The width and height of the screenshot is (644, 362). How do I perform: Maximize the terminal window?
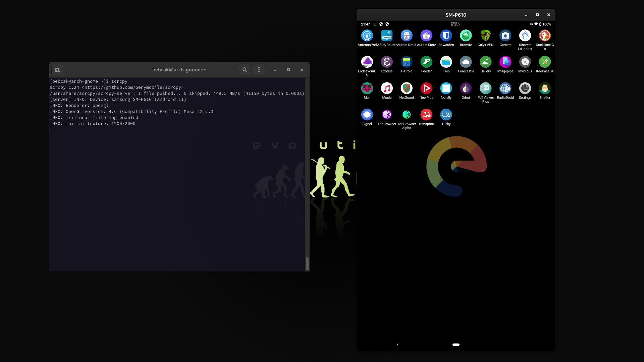click(x=288, y=70)
